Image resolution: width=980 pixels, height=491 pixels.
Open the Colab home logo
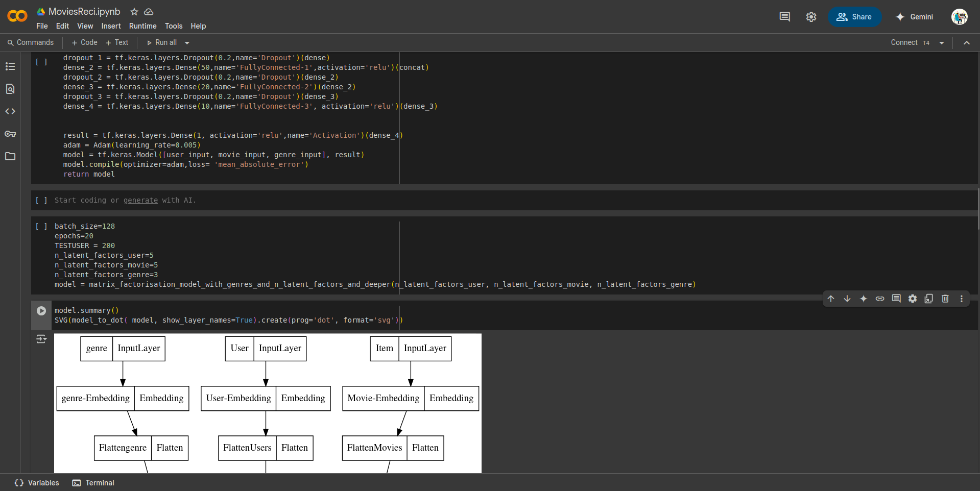coord(17,16)
